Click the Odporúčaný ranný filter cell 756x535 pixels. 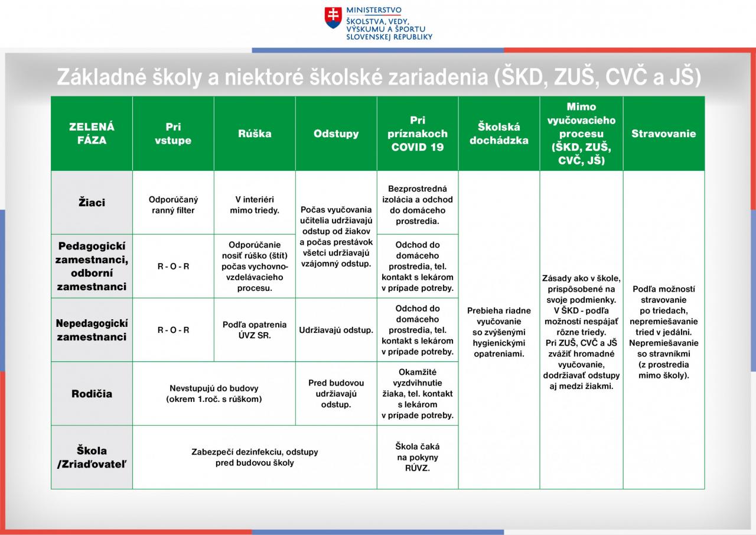(x=173, y=205)
